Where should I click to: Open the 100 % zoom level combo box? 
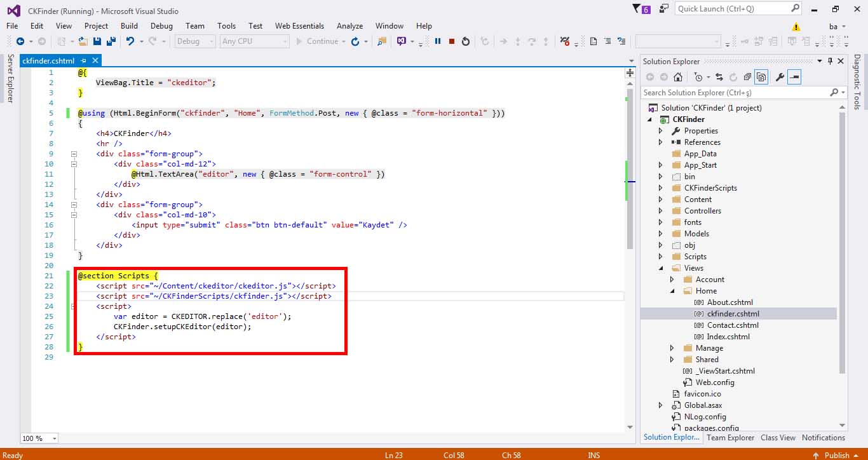[x=39, y=438]
